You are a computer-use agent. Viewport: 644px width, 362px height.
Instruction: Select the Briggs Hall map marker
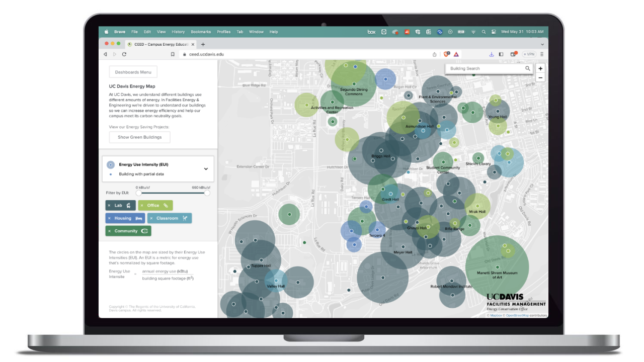(381, 150)
